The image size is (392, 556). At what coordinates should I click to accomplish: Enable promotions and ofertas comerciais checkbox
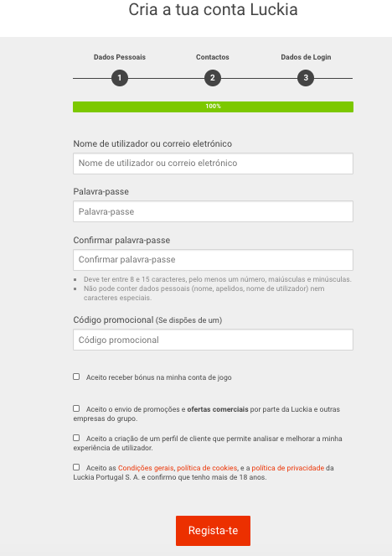click(76, 408)
